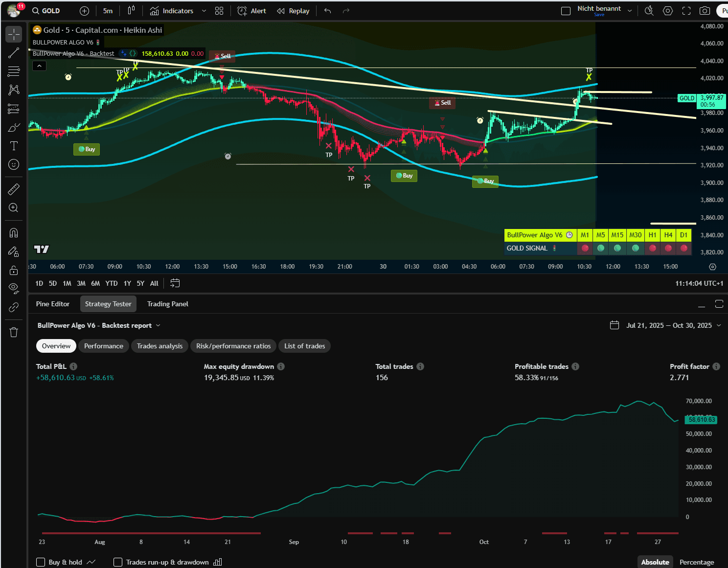Open chart settings gear in top bar
The image size is (728, 568).
pos(668,11)
